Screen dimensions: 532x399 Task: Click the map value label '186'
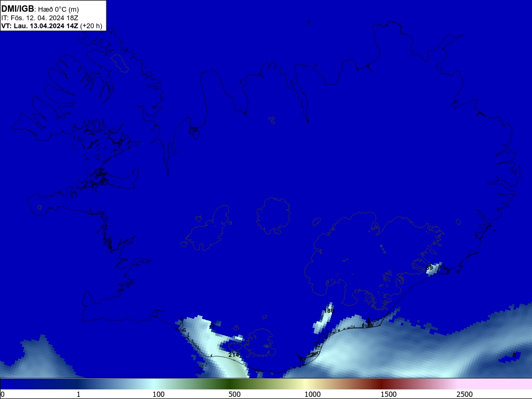point(329,311)
